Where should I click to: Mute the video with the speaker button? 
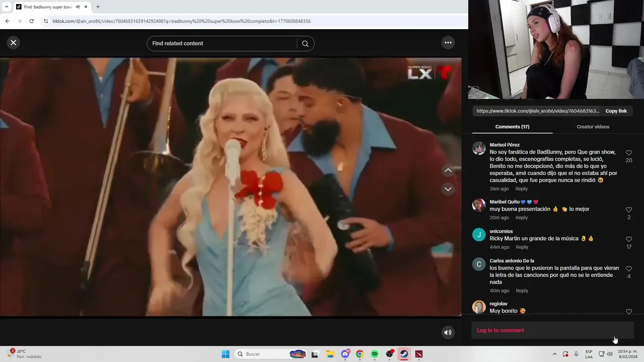click(x=447, y=332)
